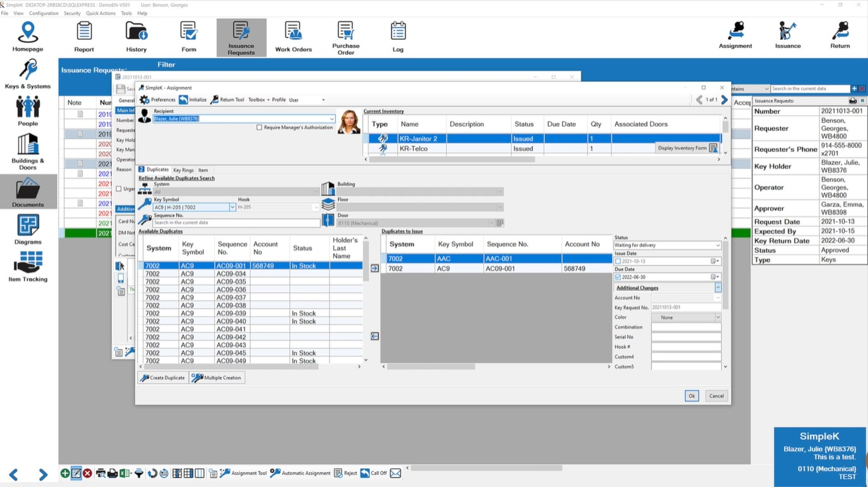Click the Return icon in top toolbar

pyautogui.click(x=840, y=35)
